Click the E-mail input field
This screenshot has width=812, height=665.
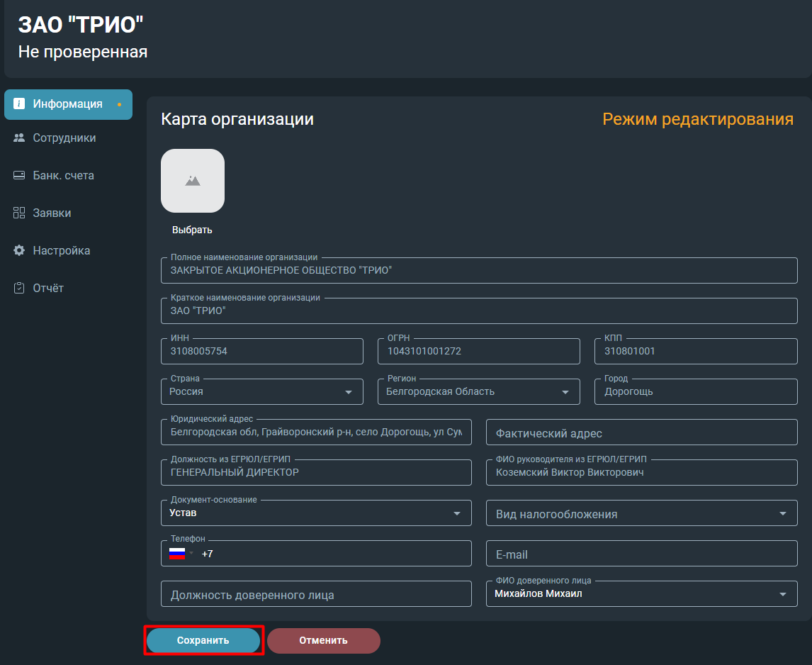pos(642,554)
